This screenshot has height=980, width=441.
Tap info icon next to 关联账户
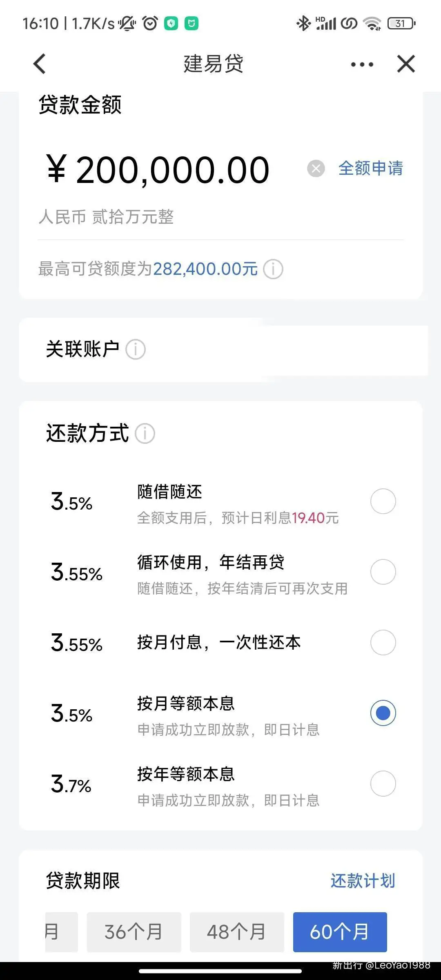136,350
